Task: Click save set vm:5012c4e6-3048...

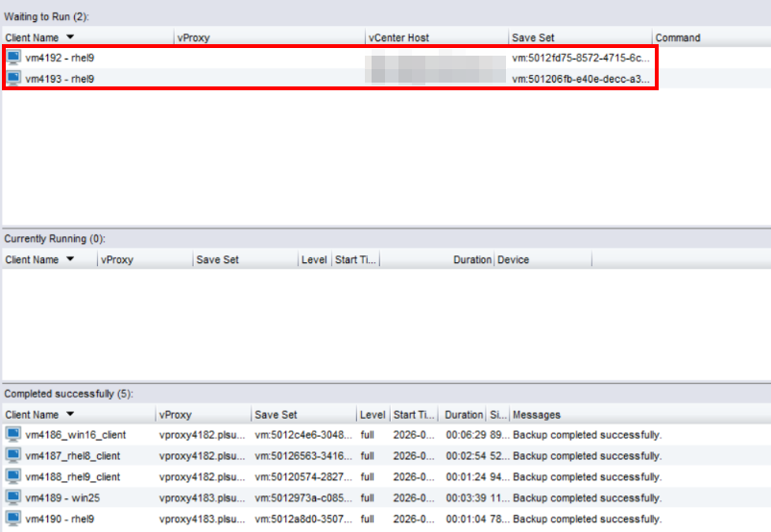Action: point(302,435)
